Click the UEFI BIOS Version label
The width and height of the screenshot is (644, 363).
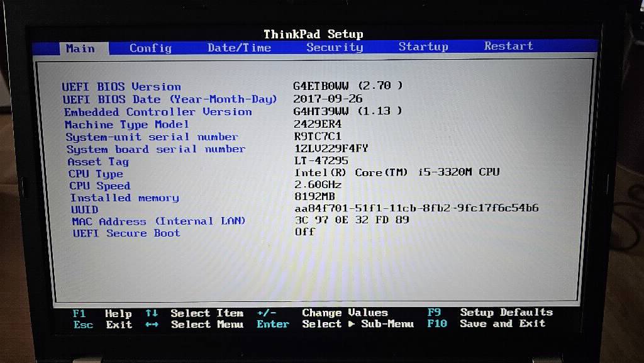pyautogui.click(x=121, y=87)
